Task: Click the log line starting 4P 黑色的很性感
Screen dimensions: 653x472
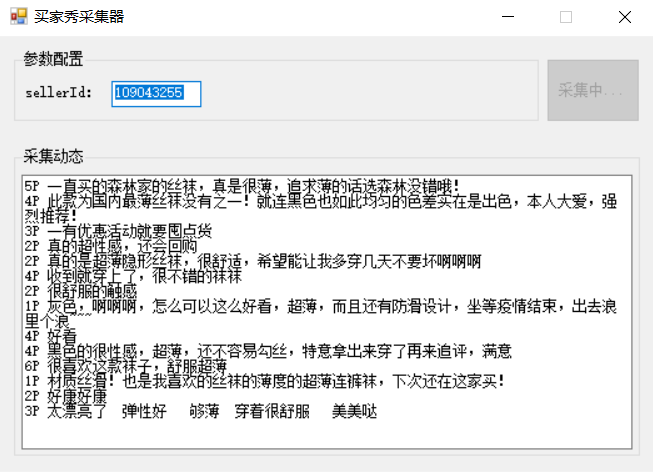Action: [268, 351]
